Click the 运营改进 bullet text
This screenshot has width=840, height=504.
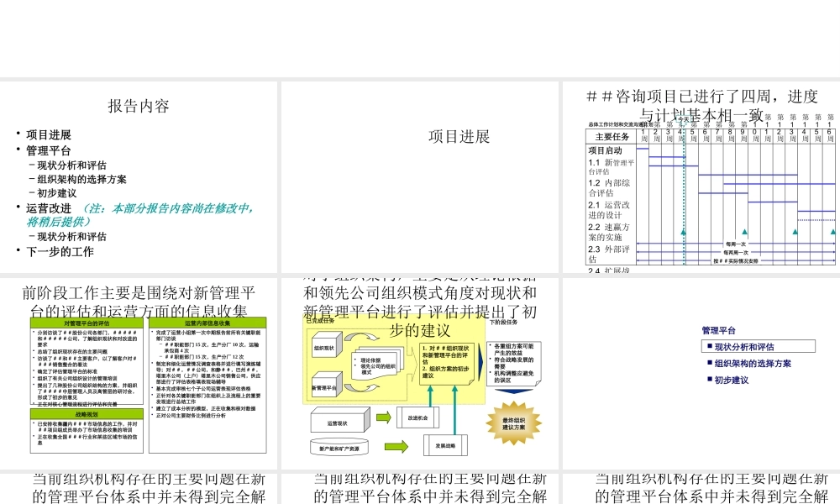(49, 208)
